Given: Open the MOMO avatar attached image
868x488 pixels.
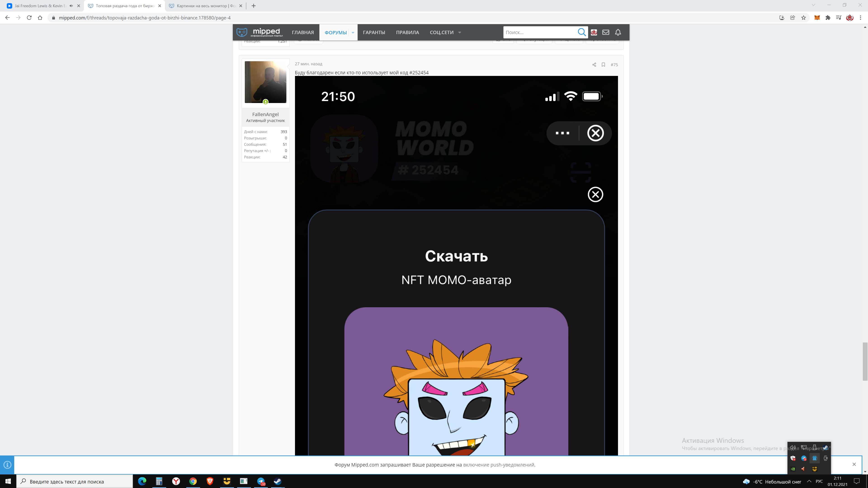Looking at the screenshot, I should (456, 266).
